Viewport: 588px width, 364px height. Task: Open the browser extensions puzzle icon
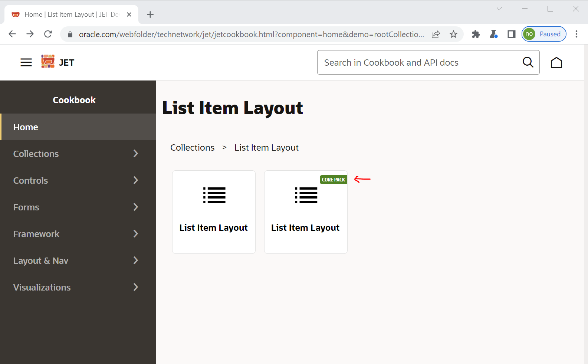[x=476, y=35]
